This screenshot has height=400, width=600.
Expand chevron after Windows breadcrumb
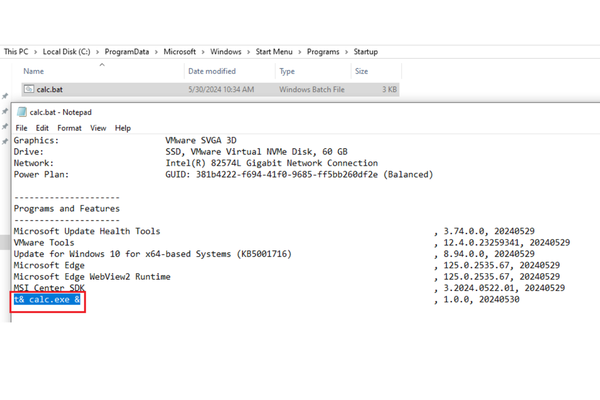[248, 52]
